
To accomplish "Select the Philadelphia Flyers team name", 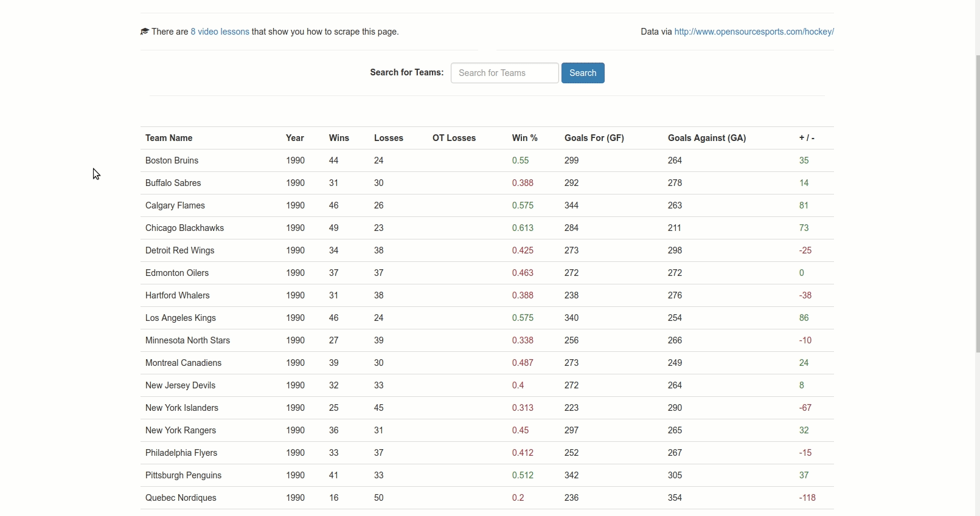I will (181, 453).
